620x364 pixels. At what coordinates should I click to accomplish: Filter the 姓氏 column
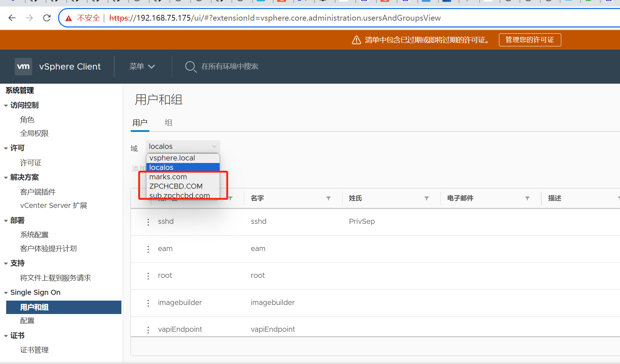[426, 198]
